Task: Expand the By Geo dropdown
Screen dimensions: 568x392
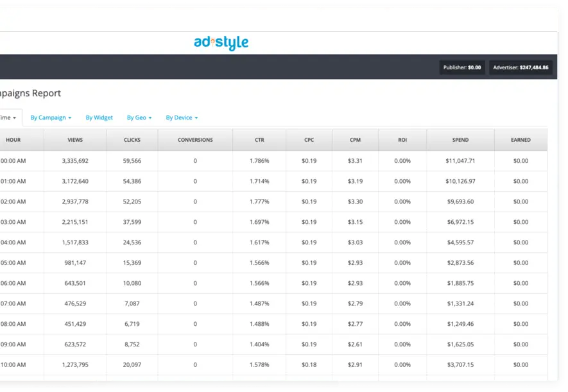Action: [139, 118]
